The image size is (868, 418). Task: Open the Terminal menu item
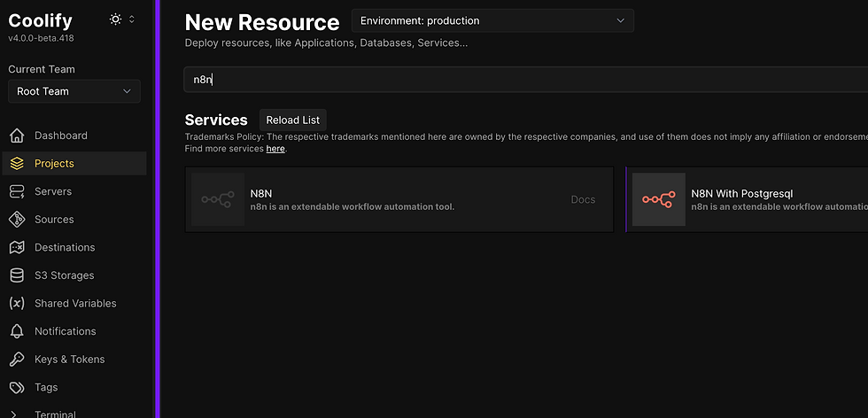pyautogui.click(x=55, y=413)
